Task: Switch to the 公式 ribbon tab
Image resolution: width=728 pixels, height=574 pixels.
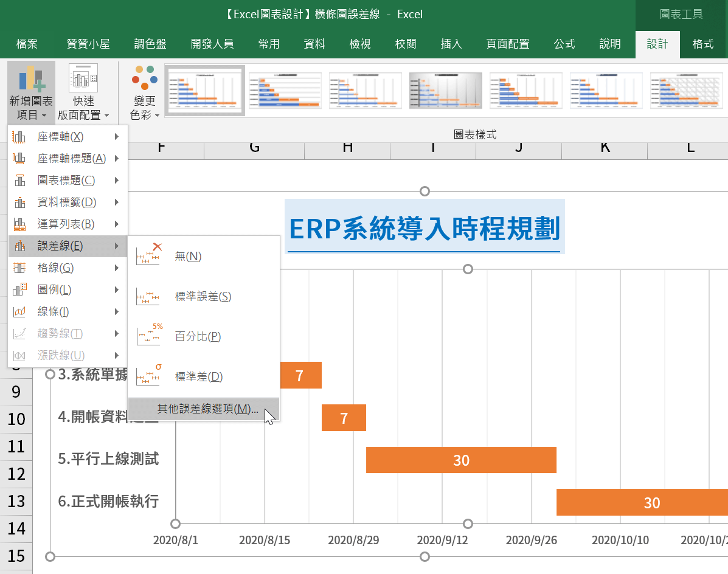Action: pyautogui.click(x=564, y=44)
